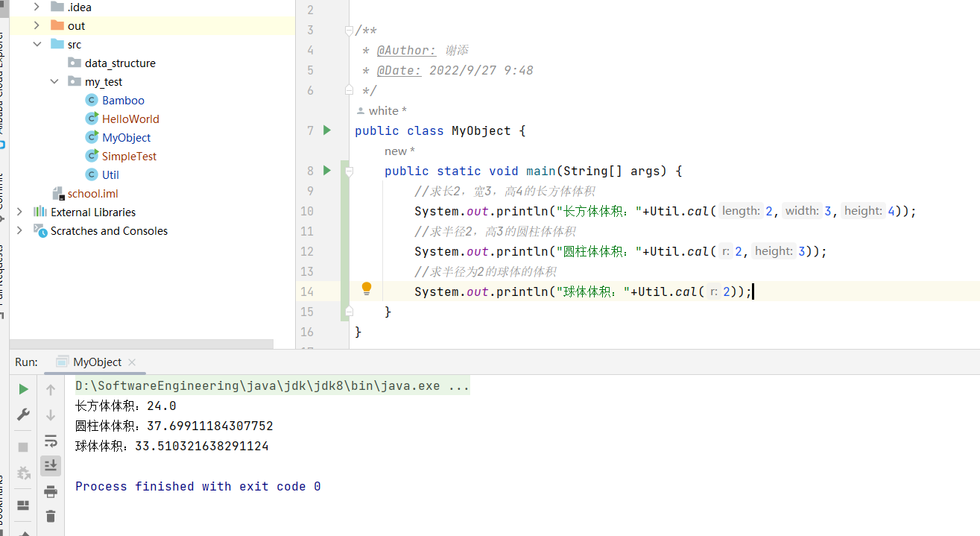980x536 pixels.
Task: Open the SimpleTest class
Action: point(129,156)
